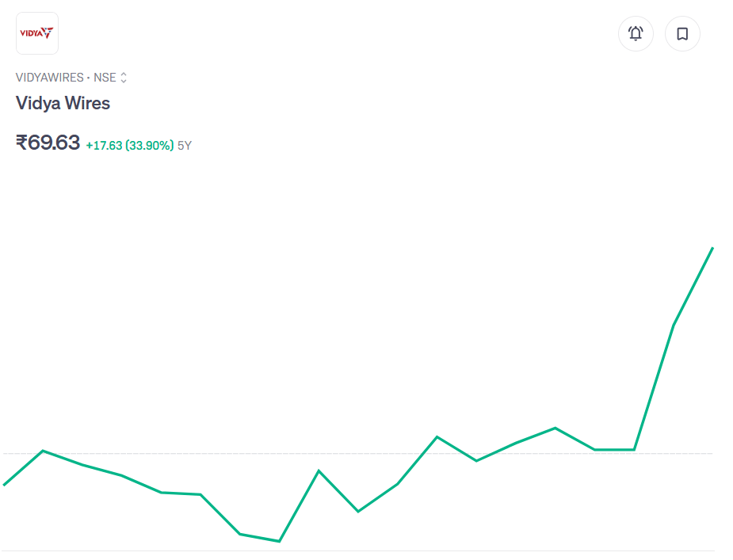This screenshot has height=560, width=733.
Task: Click the (33.90%) percentage change
Action: tap(149, 146)
